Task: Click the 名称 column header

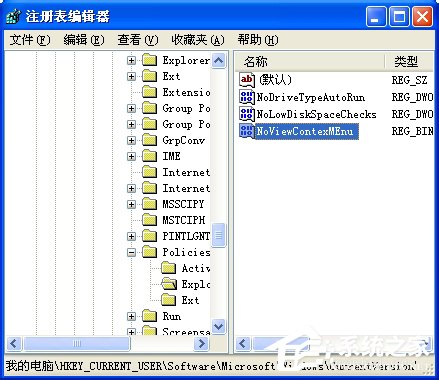Action: pyautogui.click(x=309, y=62)
